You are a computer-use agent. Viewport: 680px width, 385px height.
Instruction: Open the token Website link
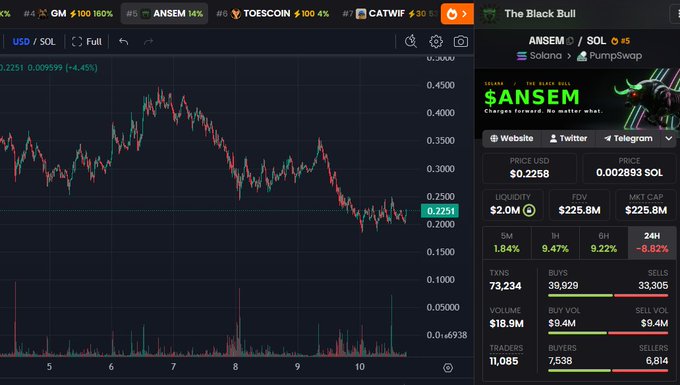click(x=512, y=138)
